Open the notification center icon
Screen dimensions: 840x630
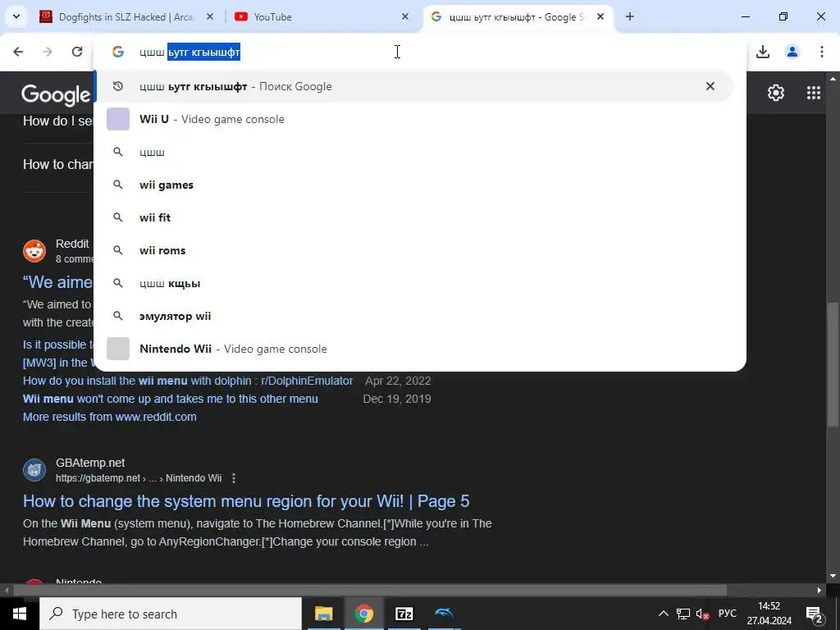(814, 614)
